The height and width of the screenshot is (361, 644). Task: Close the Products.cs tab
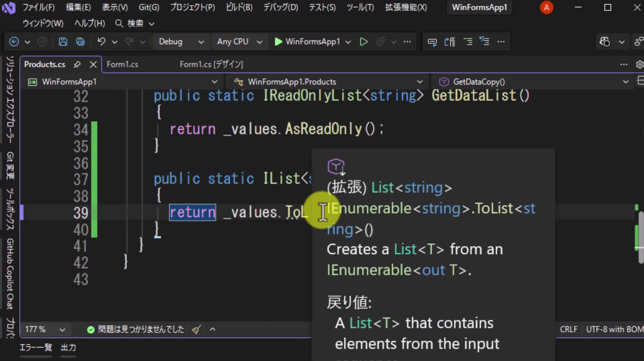pyautogui.click(x=93, y=64)
